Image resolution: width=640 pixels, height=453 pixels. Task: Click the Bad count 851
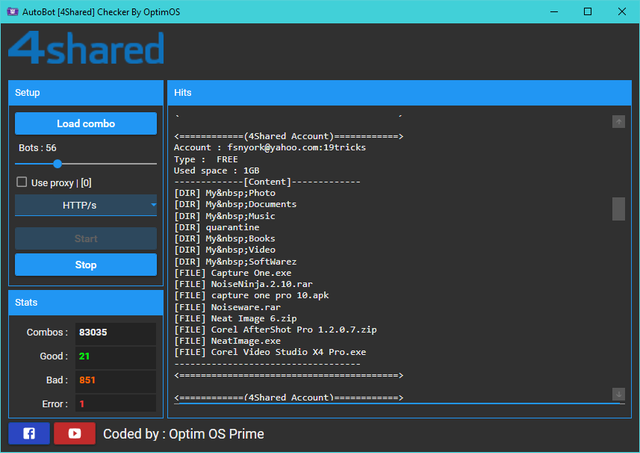(87, 380)
